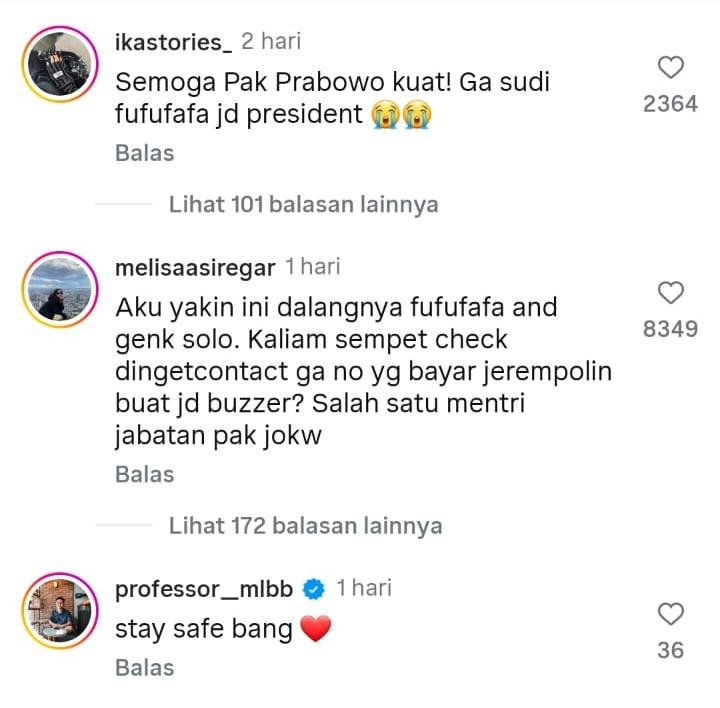View the 8349 likes count
This screenshot has height=708, width=720.
[670, 329]
